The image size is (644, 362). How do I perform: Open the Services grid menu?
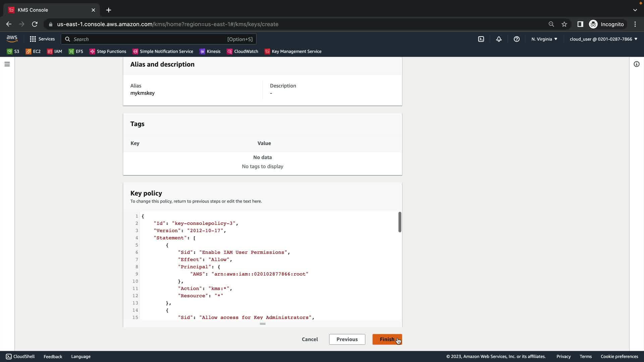[x=42, y=39]
